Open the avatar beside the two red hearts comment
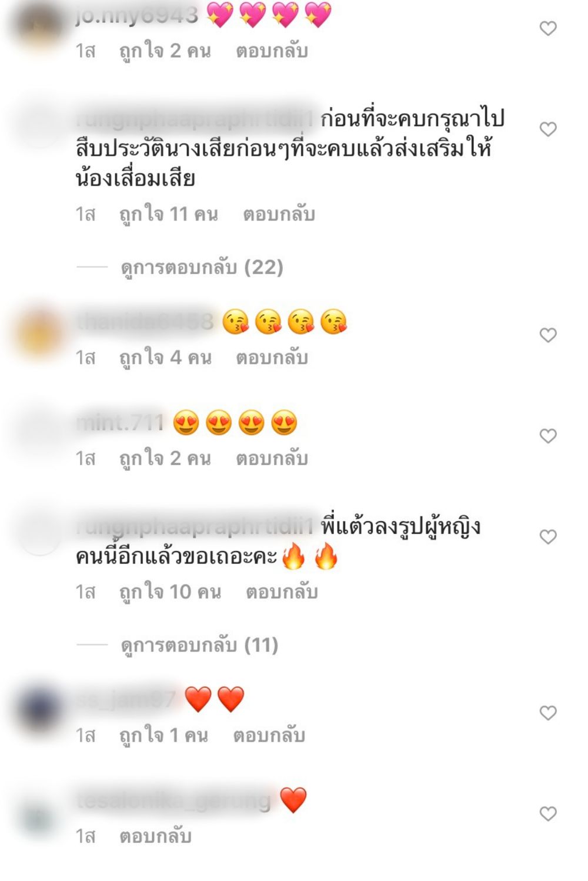This screenshot has width=588, height=881. [x=39, y=711]
